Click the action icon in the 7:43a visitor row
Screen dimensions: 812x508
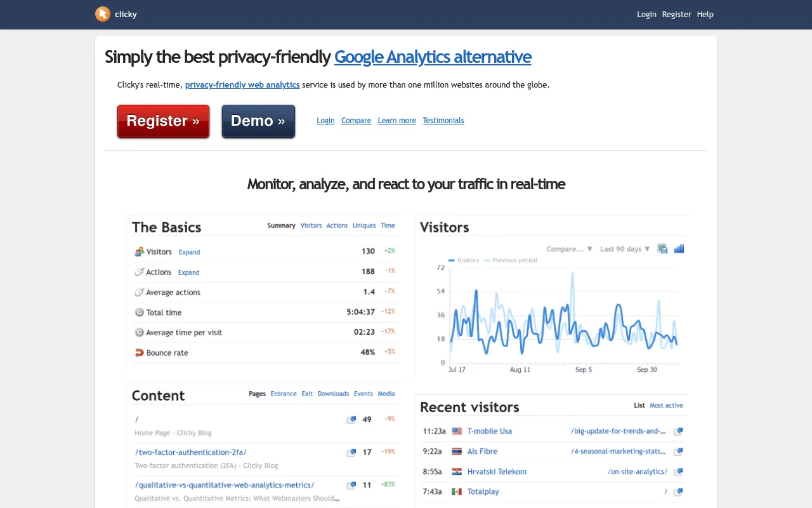coord(678,491)
